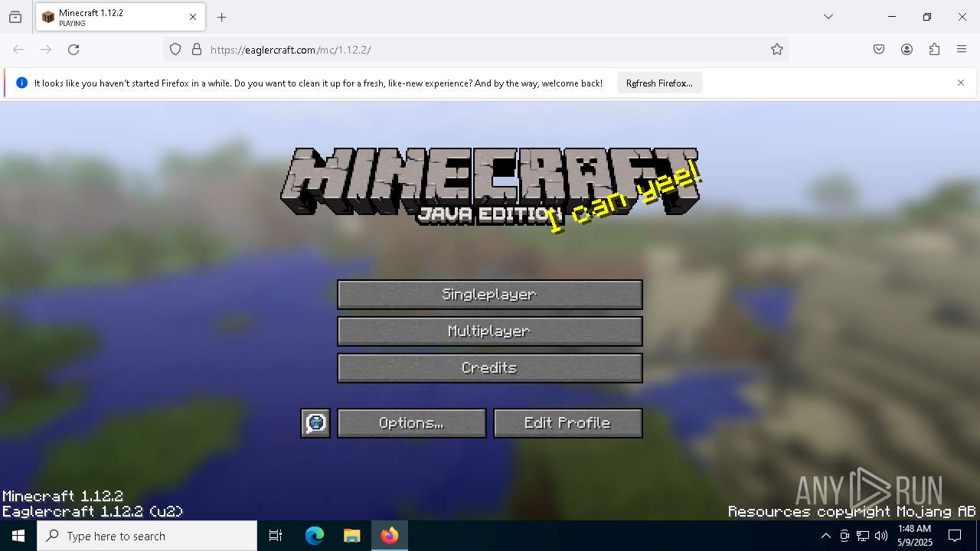The height and width of the screenshot is (551, 980).
Task: Open the Windows Start menu
Action: 18,536
